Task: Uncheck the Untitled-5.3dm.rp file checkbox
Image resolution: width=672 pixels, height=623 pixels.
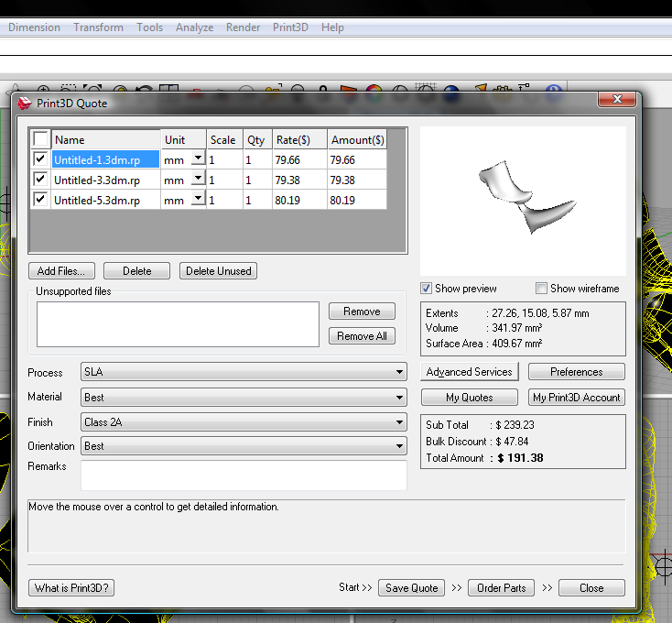Action: click(x=40, y=200)
